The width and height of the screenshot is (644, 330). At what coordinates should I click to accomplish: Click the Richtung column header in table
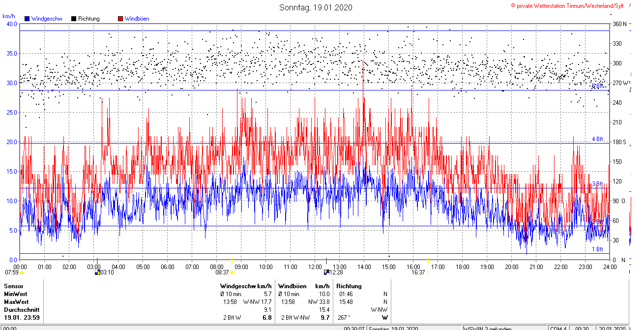[x=349, y=286]
